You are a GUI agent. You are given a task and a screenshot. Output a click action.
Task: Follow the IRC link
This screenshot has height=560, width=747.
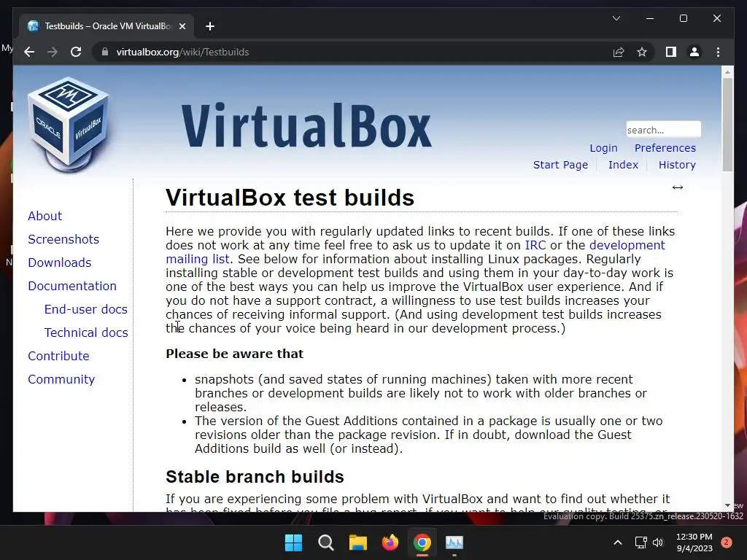tap(535, 245)
